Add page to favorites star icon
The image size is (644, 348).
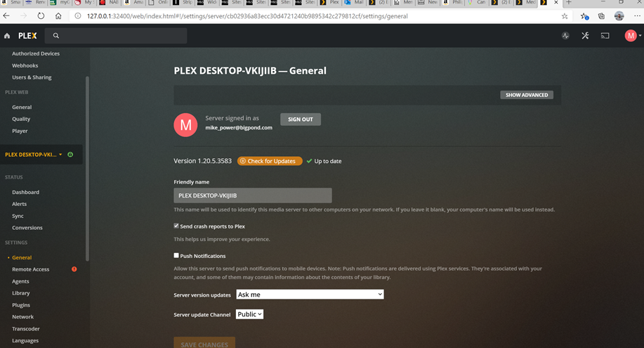565,16
